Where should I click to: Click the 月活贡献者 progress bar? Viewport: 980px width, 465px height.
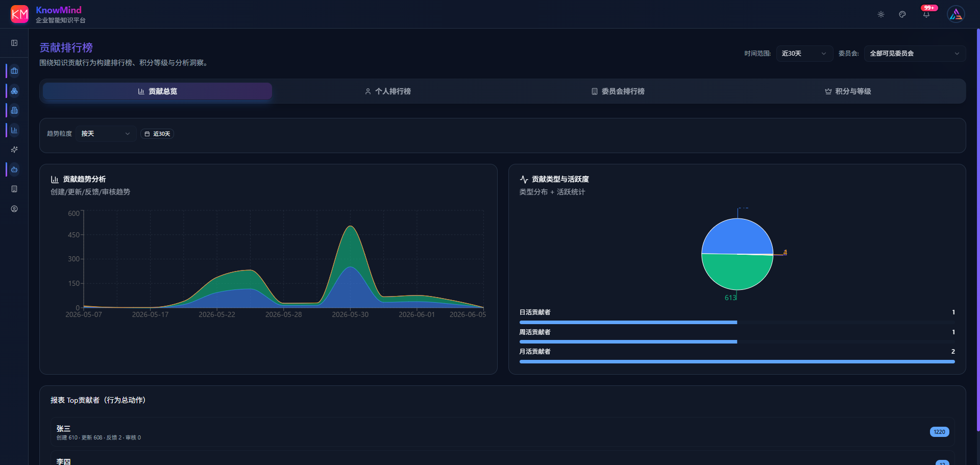pyautogui.click(x=737, y=361)
